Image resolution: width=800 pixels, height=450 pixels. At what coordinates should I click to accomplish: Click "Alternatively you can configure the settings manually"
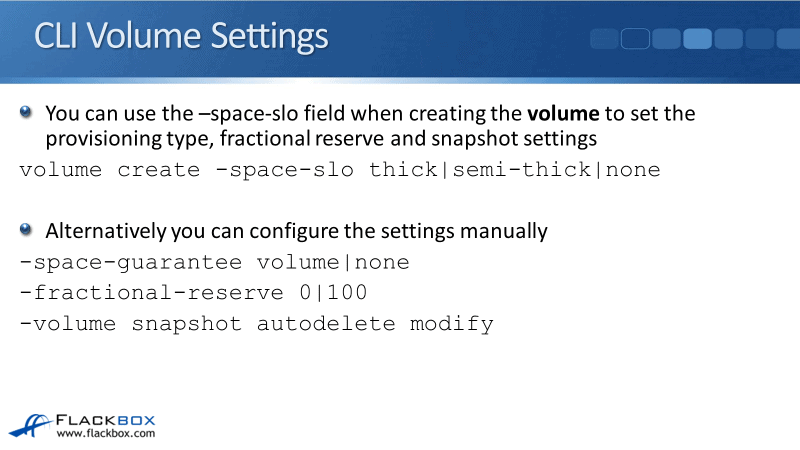point(296,232)
